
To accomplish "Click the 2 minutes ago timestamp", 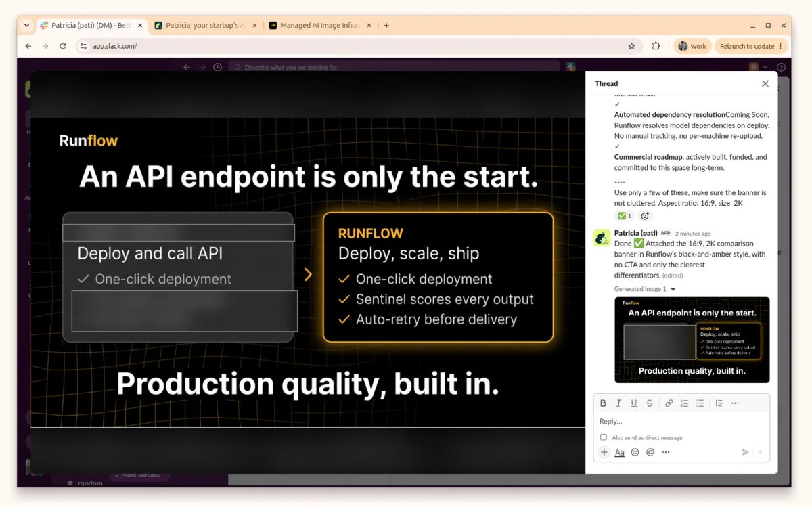I will [x=692, y=234].
